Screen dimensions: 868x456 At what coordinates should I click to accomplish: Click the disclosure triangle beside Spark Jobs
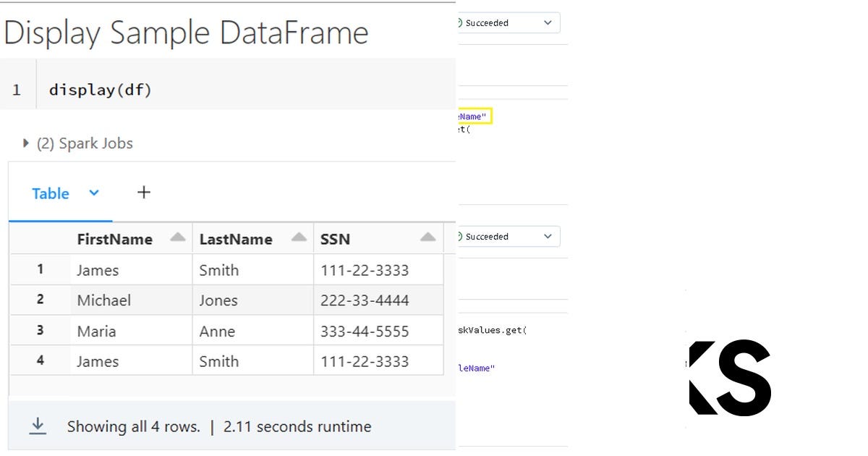coord(26,143)
